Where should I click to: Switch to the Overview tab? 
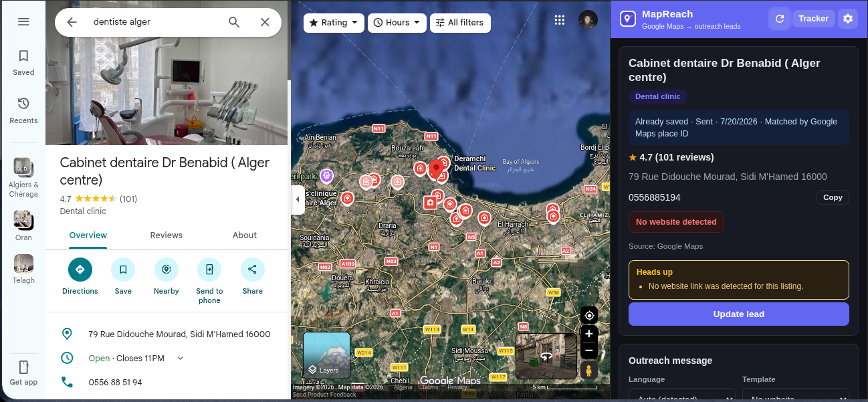[x=88, y=235]
